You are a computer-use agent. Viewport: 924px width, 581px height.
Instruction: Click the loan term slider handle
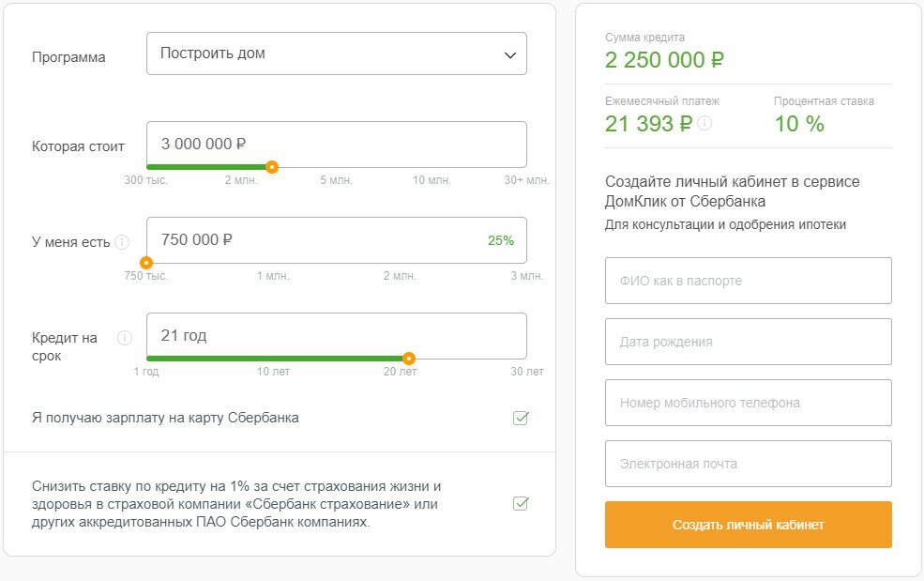(409, 359)
